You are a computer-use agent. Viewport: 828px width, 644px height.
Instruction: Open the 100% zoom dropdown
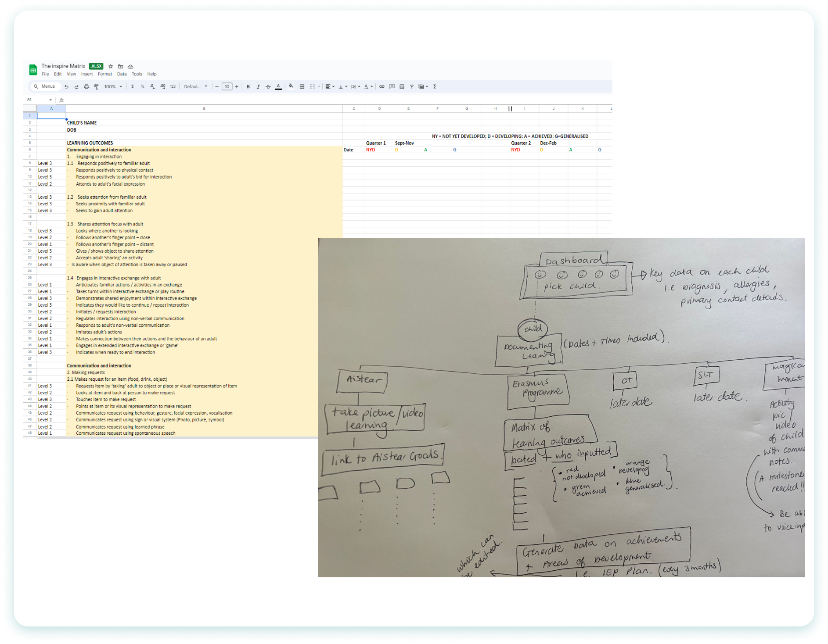[113, 87]
